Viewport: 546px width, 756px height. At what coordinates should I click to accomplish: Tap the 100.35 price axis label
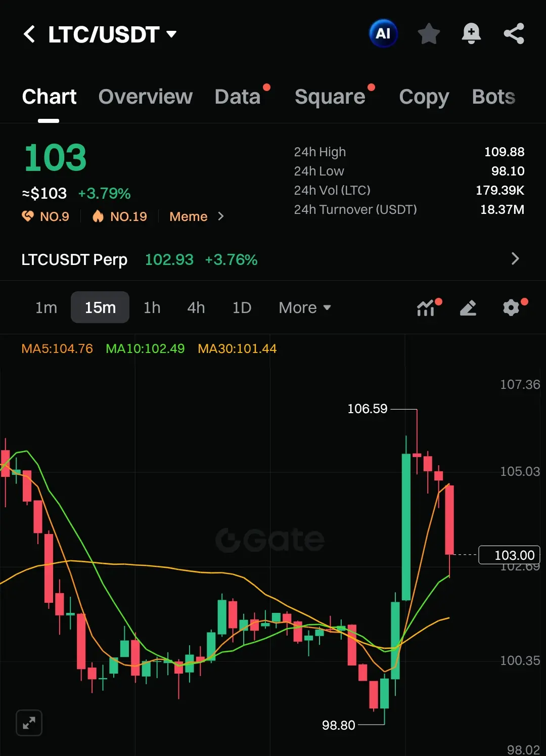coord(520,660)
